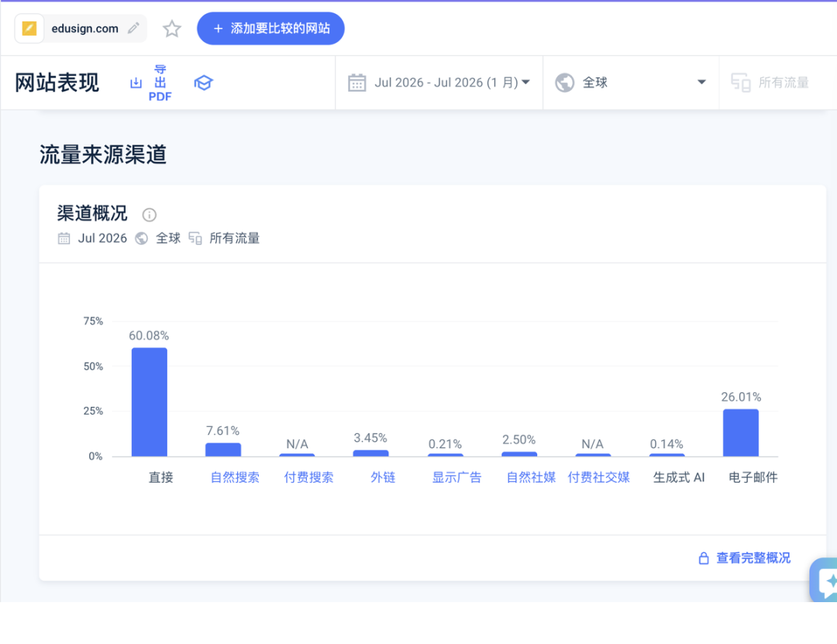Click the devices icon in traffic filter
837x644 pixels.
(741, 83)
